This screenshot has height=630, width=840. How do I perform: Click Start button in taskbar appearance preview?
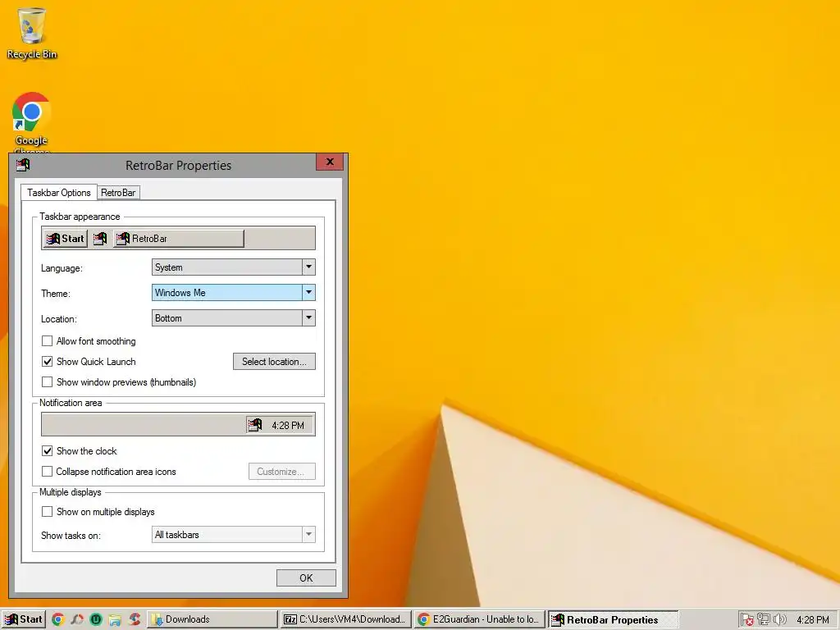coord(65,239)
